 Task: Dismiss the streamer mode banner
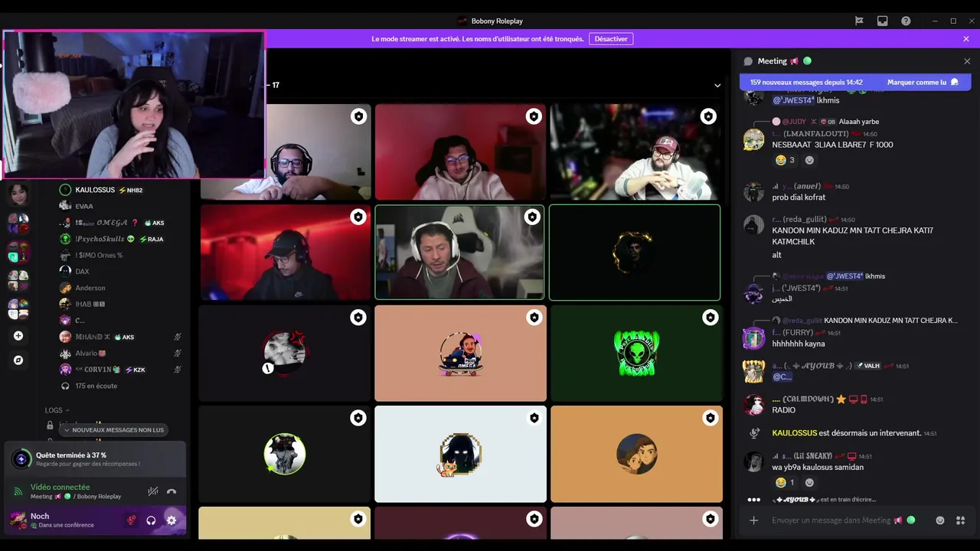coord(966,38)
